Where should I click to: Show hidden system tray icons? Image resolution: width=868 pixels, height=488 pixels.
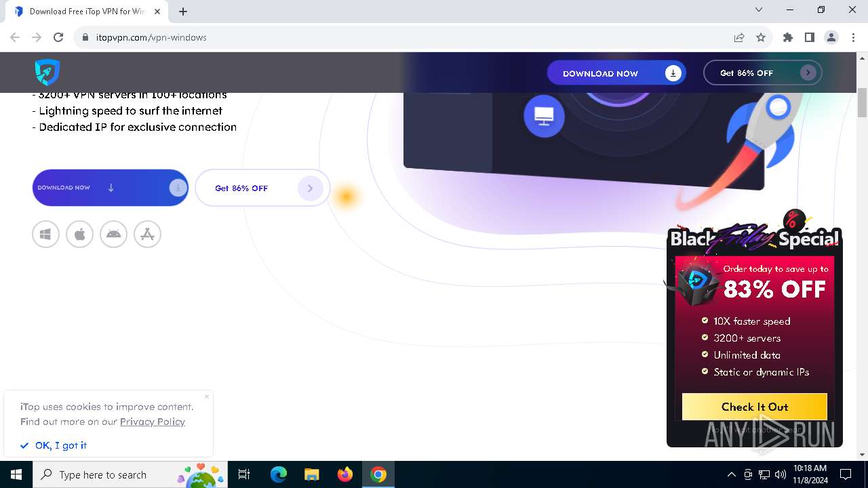tap(731, 474)
